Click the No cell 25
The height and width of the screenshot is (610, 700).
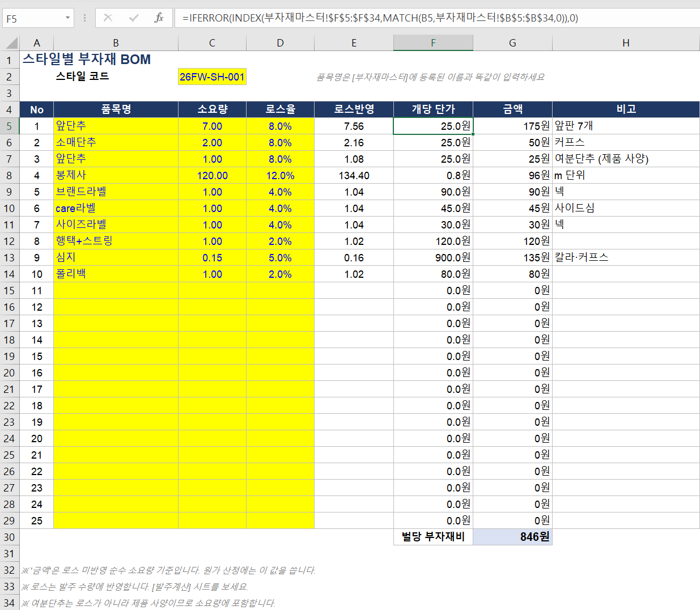37,520
